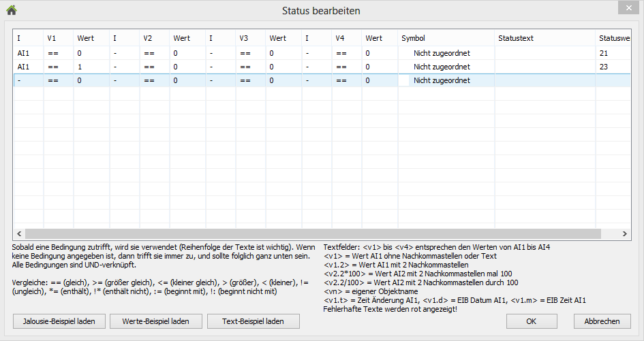Close the Status bearbeiten dialog

[x=629, y=7]
